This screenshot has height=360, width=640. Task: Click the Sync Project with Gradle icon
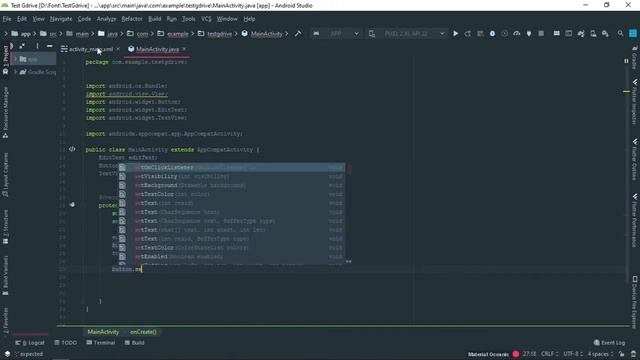click(581, 33)
